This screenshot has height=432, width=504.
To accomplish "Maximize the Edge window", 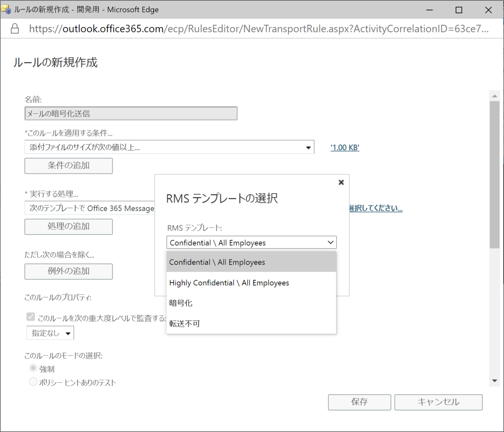I will (x=459, y=10).
